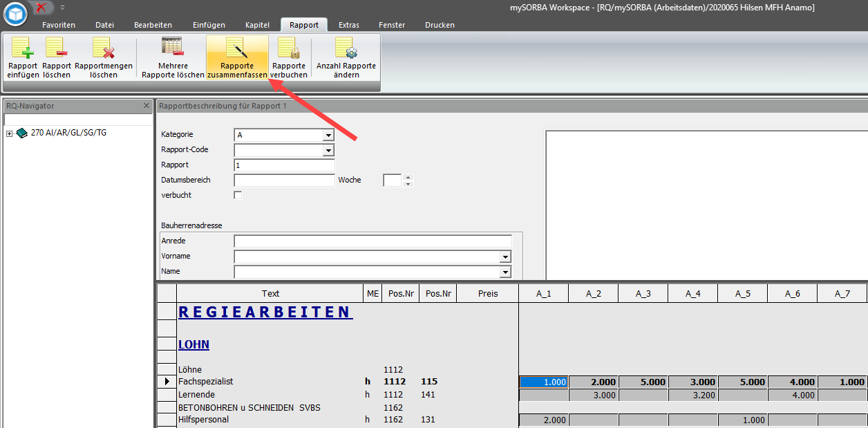Click the large empty description text box
Viewport: 868px width, 428px height.
click(x=706, y=205)
